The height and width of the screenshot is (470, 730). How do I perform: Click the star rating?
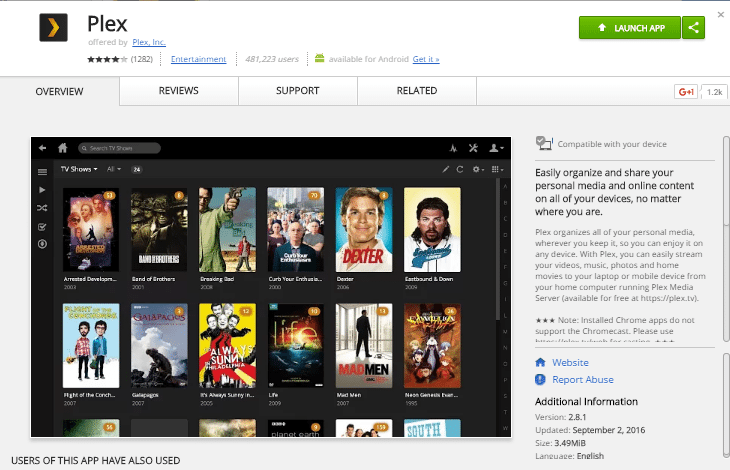coord(107,59)
